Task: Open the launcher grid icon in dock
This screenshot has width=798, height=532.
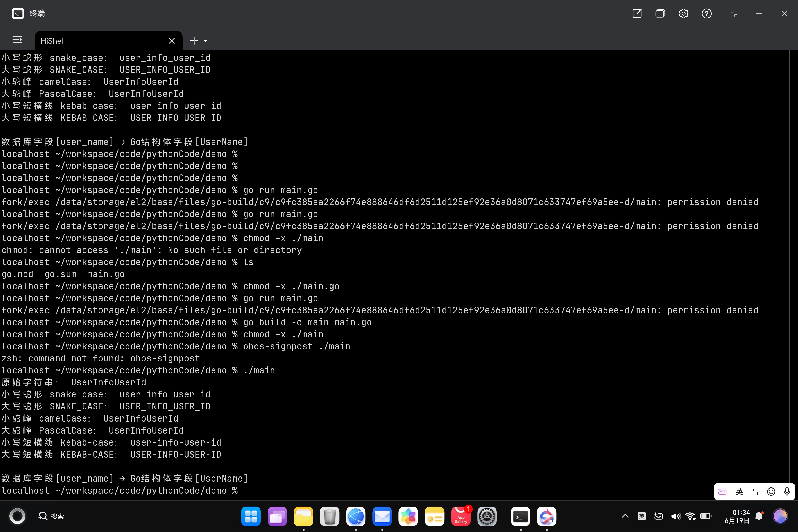Action: 251,516
